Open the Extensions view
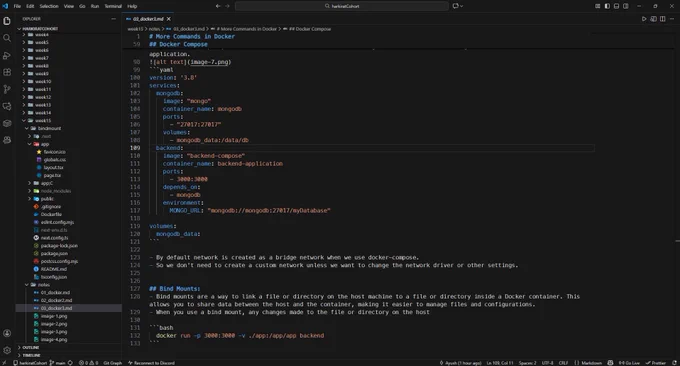Screen dimensions: 680x366 [7, 72]
